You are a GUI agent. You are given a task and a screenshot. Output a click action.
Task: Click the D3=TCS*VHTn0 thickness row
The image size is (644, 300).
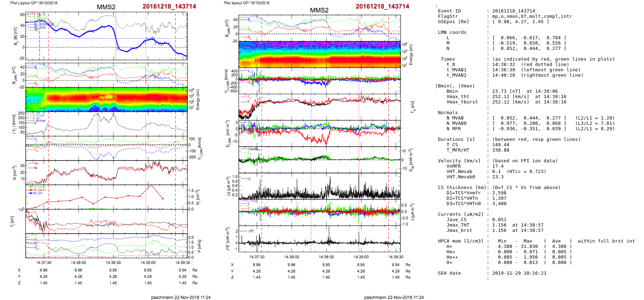463,204
